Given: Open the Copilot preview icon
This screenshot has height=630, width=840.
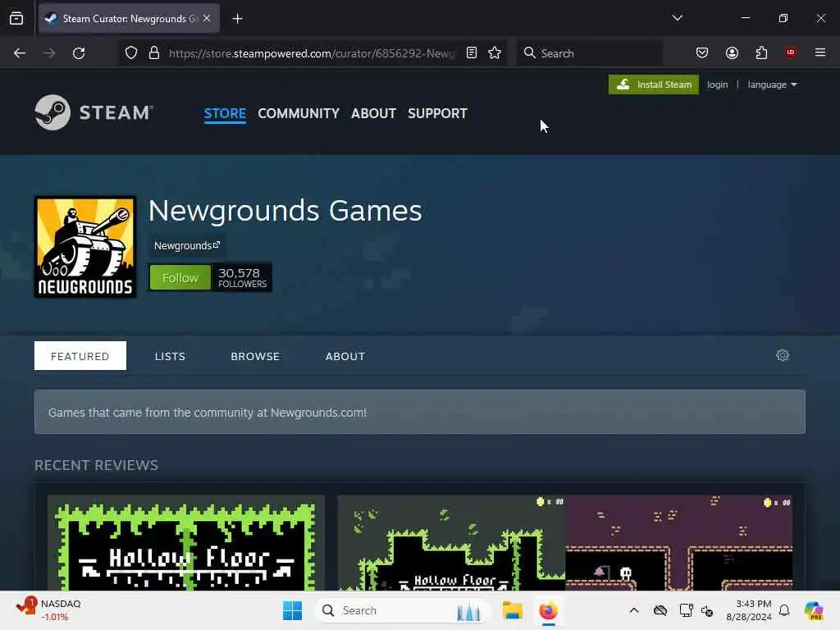Looking at the screenshot, I should (x=814, y=610).
